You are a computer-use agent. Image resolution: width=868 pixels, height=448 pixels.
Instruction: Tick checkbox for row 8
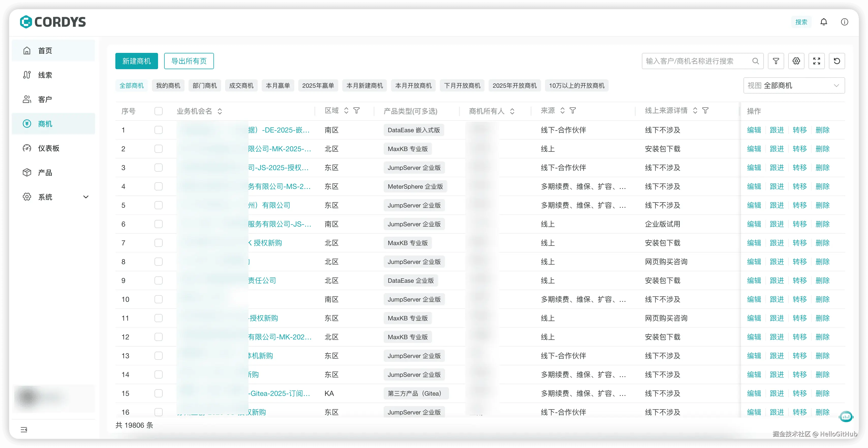(x=158, y=262)
